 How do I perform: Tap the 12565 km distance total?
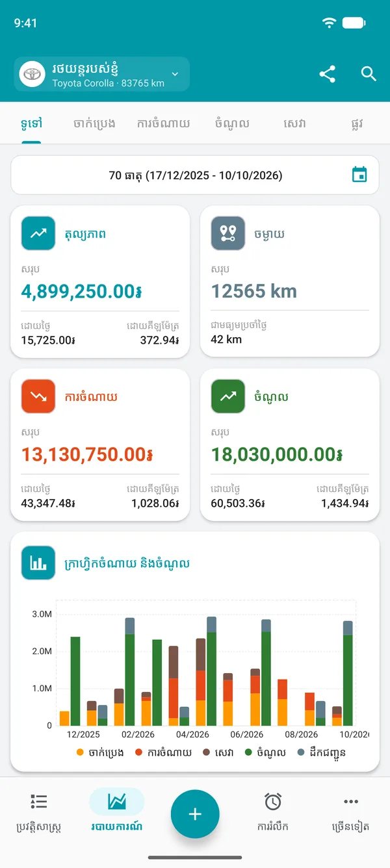pyautogui.click(x=254, y=291)
